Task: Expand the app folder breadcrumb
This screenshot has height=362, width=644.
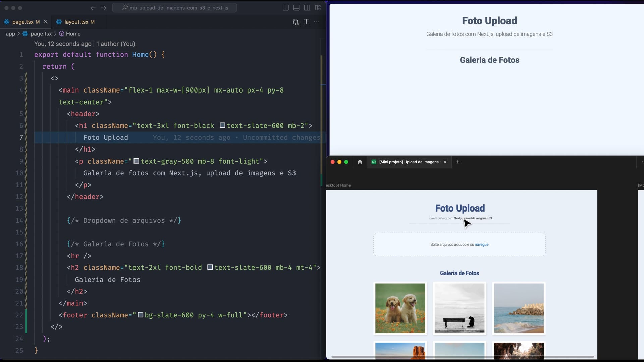Action: (10, 34)
